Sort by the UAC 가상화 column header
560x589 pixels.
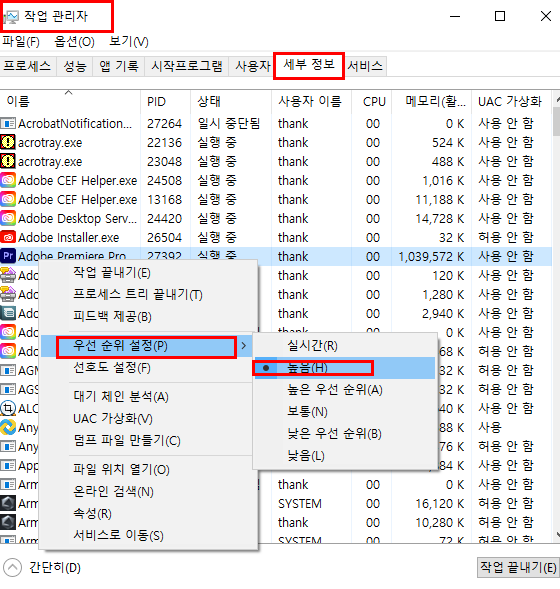[512, 101]
